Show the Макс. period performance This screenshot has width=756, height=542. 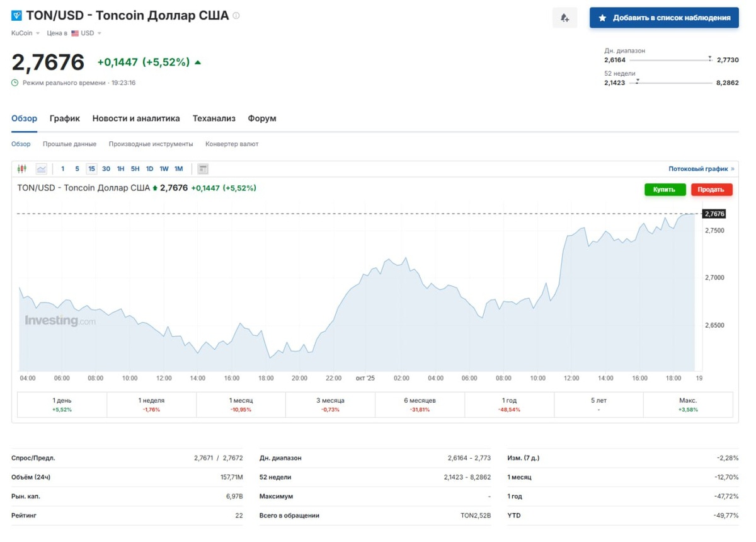pyautogui.click(x=688, y=405)
